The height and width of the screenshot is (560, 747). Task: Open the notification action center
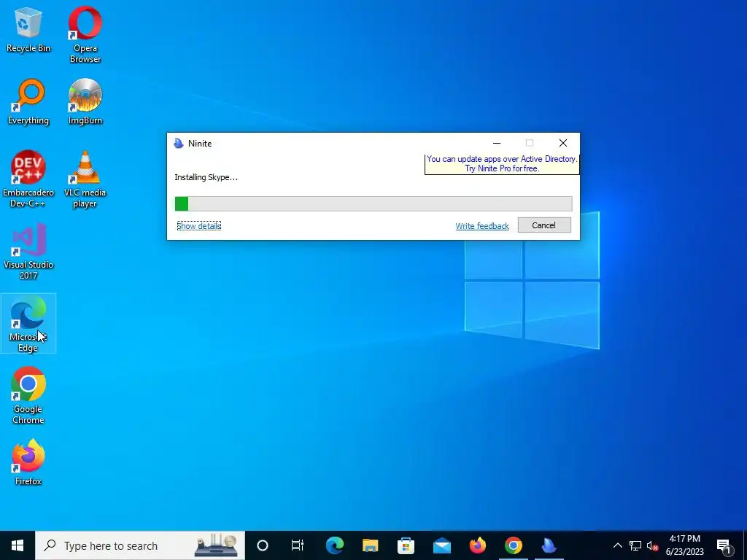click(x=724, y=545)
